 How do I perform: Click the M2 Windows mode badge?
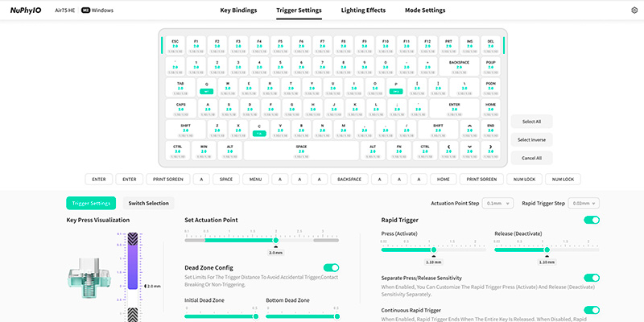click(x=97, y=10)
